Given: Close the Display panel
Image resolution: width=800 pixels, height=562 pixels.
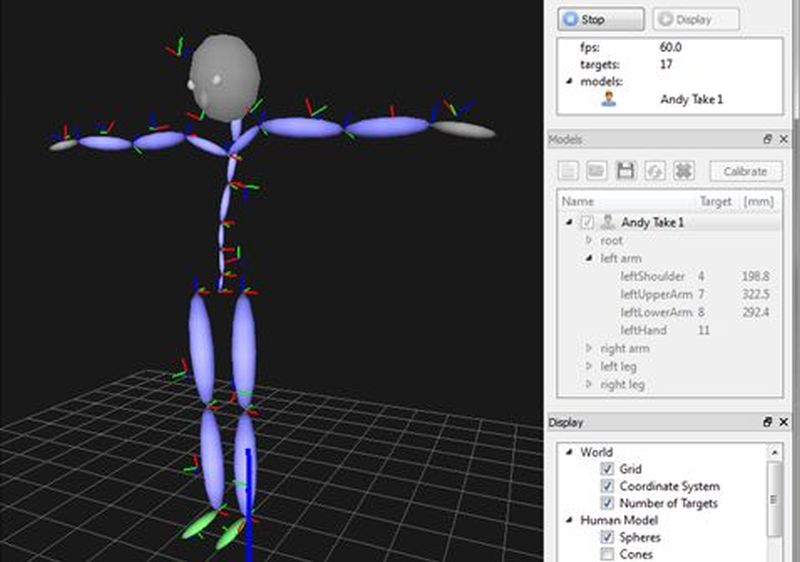Looking at the screenshot, I should (x=784, y=423).
